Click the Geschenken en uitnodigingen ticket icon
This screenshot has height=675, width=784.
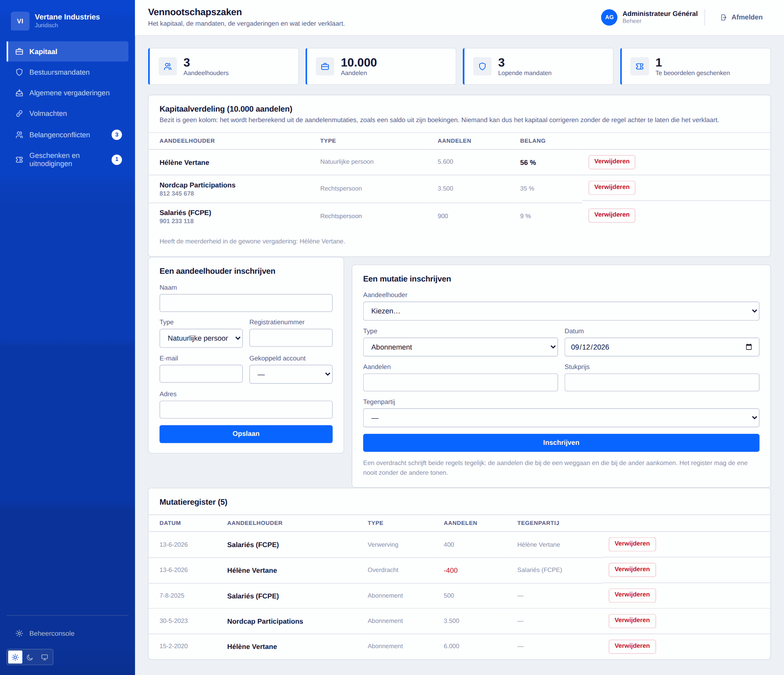[x=19, y=160]
